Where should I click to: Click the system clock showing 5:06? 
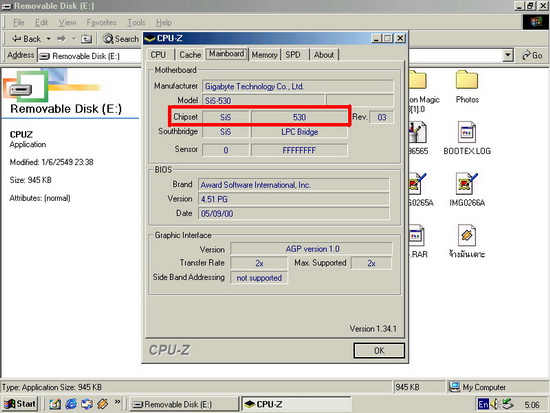532,405
